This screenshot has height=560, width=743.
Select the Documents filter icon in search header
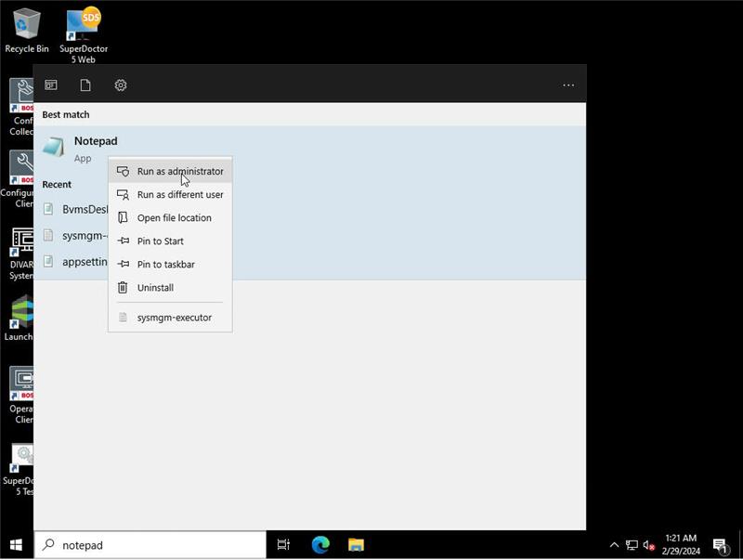(85, 85)
